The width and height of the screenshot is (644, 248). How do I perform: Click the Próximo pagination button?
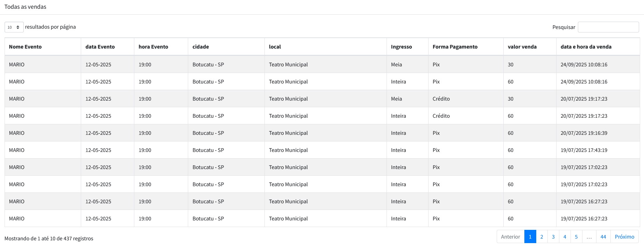point(624,237)
